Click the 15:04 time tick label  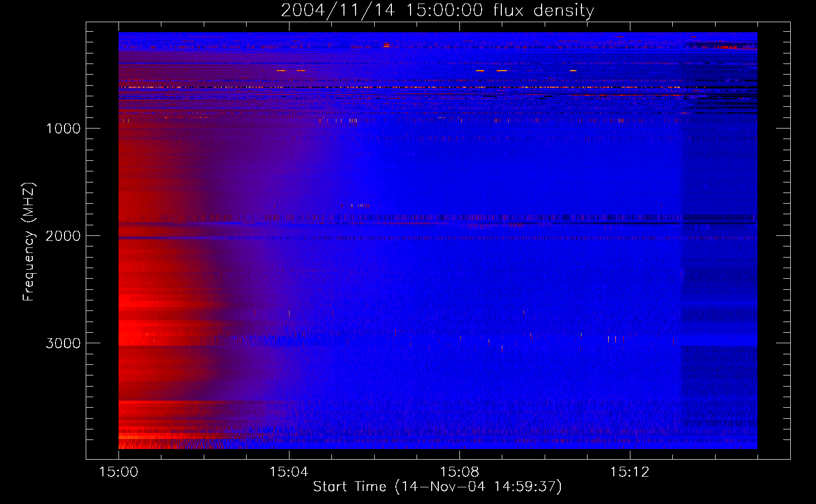(289, 472)
